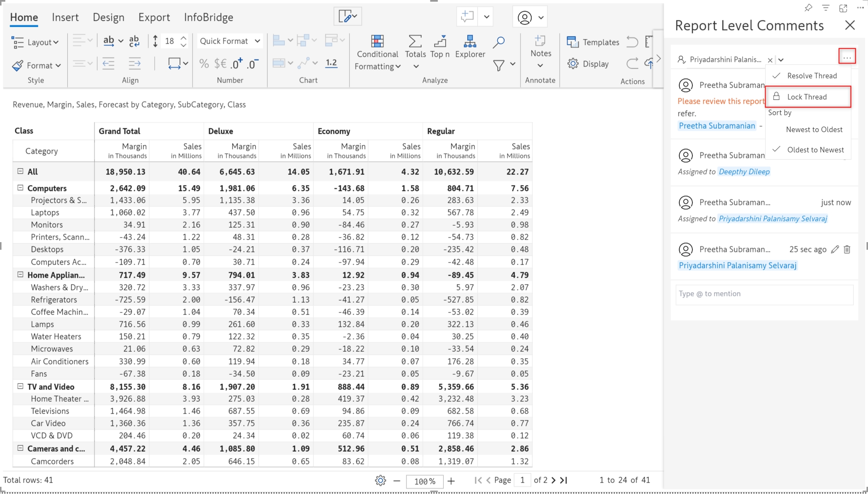
Task: Click the Conditional Formatting icon
Action: tap(377, 41)
